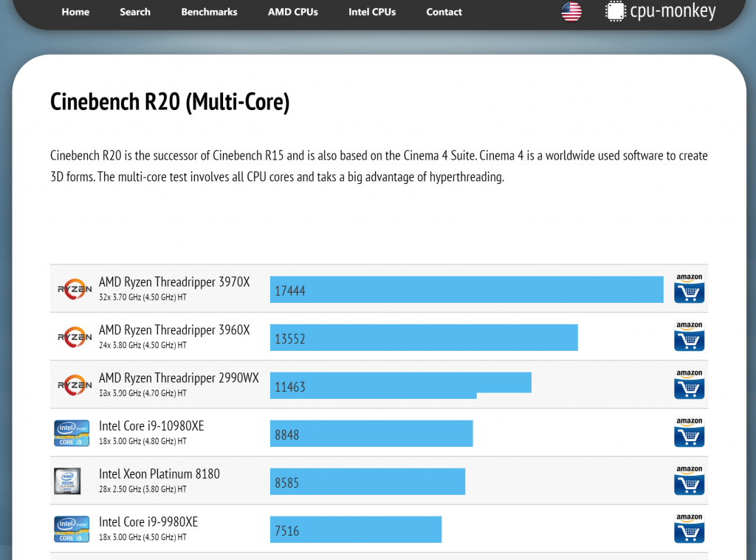Open Intel Xeon Platinum 8180 link
Image resolution: width=756 pixels, height=560 pixels.
[x=159, y=474]
